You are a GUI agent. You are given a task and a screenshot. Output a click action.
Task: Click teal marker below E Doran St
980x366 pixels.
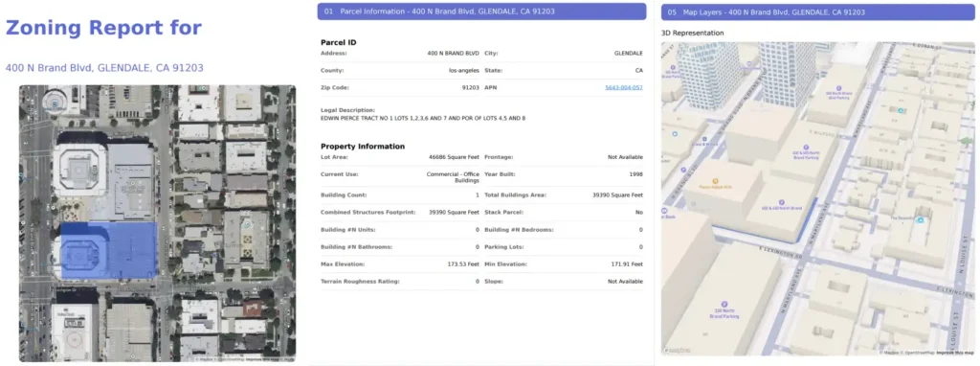click(x=901, y=110)
